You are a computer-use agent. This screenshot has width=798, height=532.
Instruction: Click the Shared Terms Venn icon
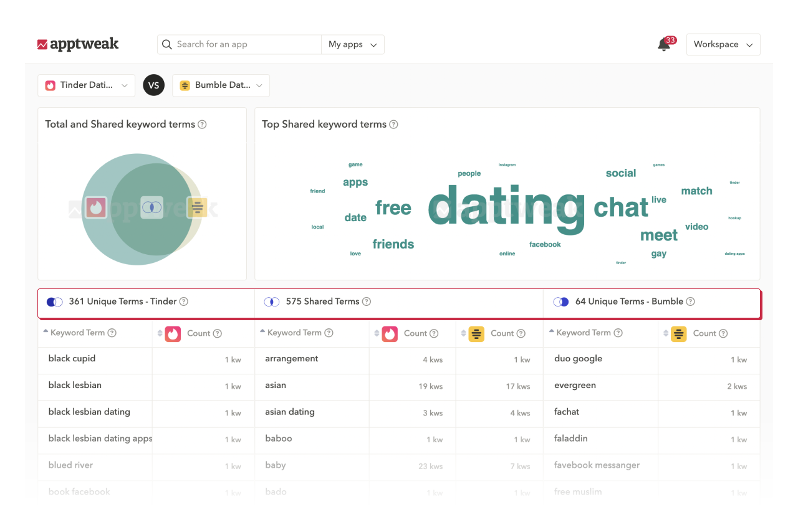[271, 302]
